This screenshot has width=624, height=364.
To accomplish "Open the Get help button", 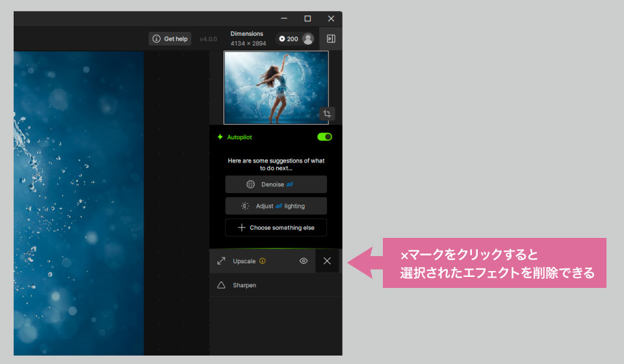I will click(170, 38).
